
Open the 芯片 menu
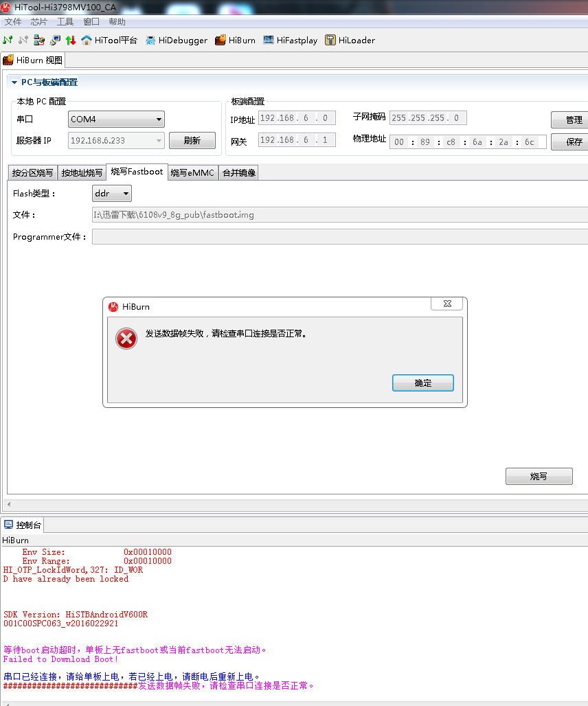pos(38,21)
